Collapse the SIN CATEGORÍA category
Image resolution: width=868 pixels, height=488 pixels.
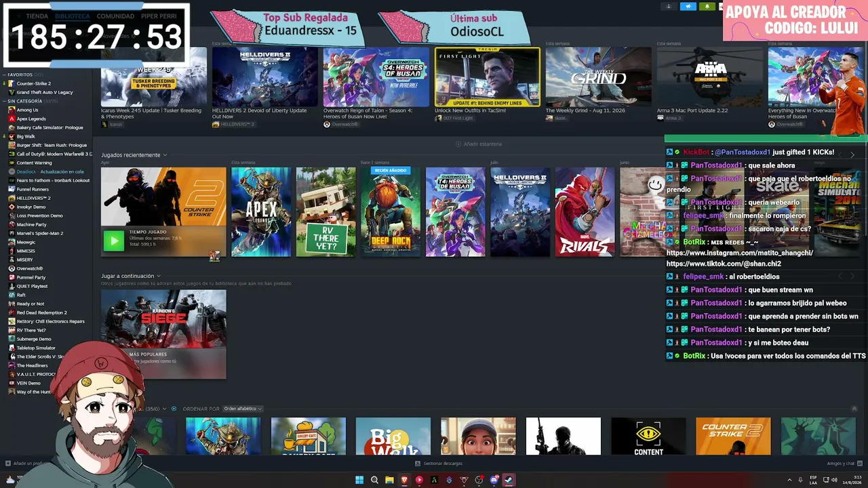coord(5,101)
